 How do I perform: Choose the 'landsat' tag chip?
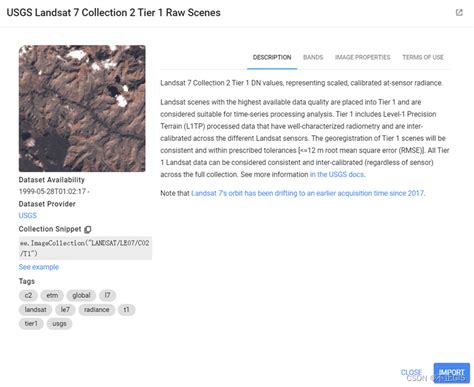35,310
